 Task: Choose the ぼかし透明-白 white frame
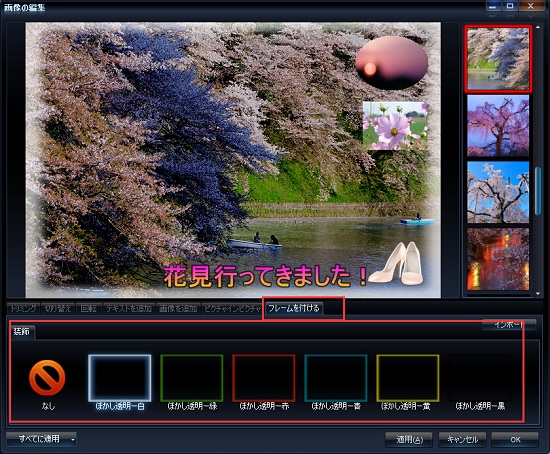point(120,378)
